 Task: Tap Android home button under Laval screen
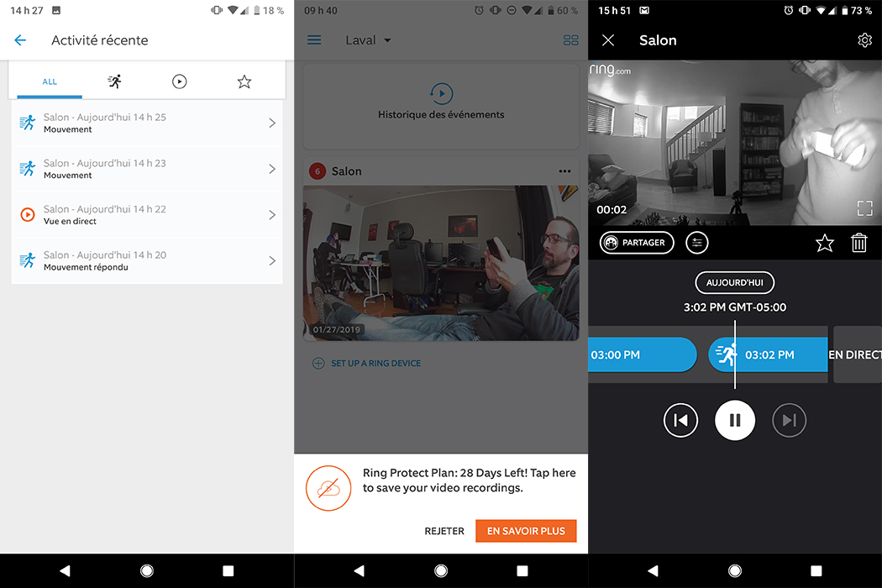(441, 571)
